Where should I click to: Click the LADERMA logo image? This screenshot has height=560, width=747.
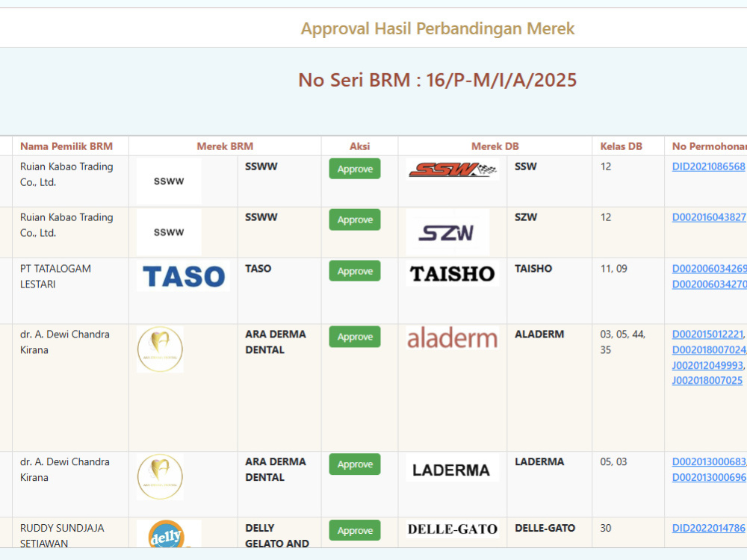[x=452, y=467]
